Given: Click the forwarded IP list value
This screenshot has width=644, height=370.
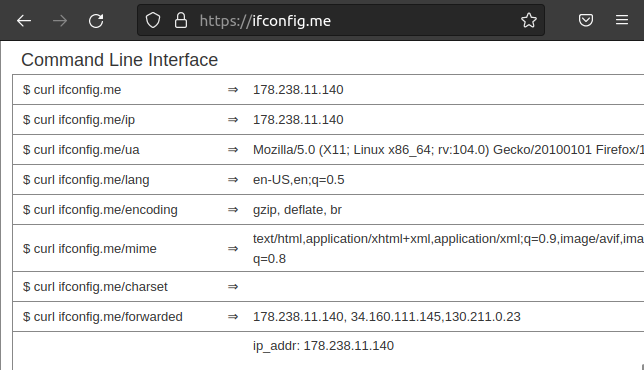Looking at the screenshot, I should tap(386, 317).
